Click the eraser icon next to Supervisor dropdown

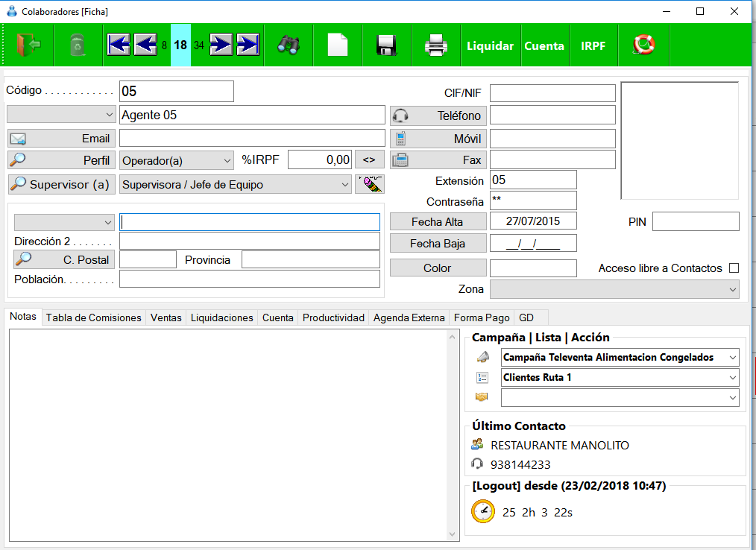370,184
